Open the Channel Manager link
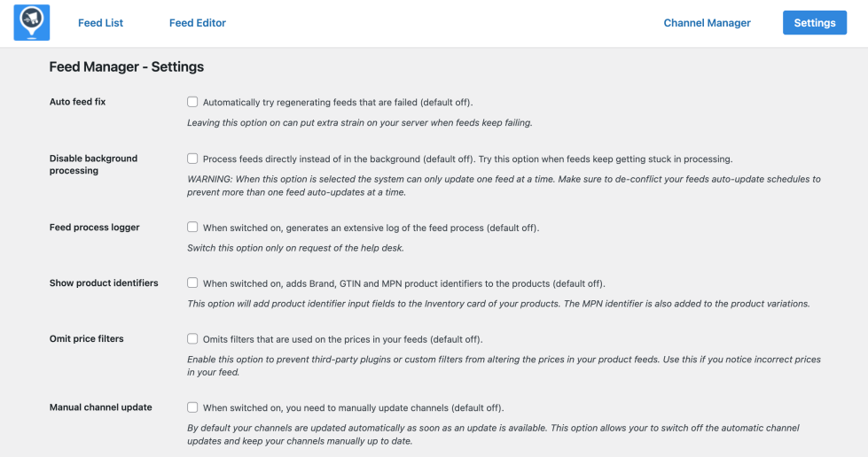This screenshot has height=457, width=868. (x=707, y=23)
